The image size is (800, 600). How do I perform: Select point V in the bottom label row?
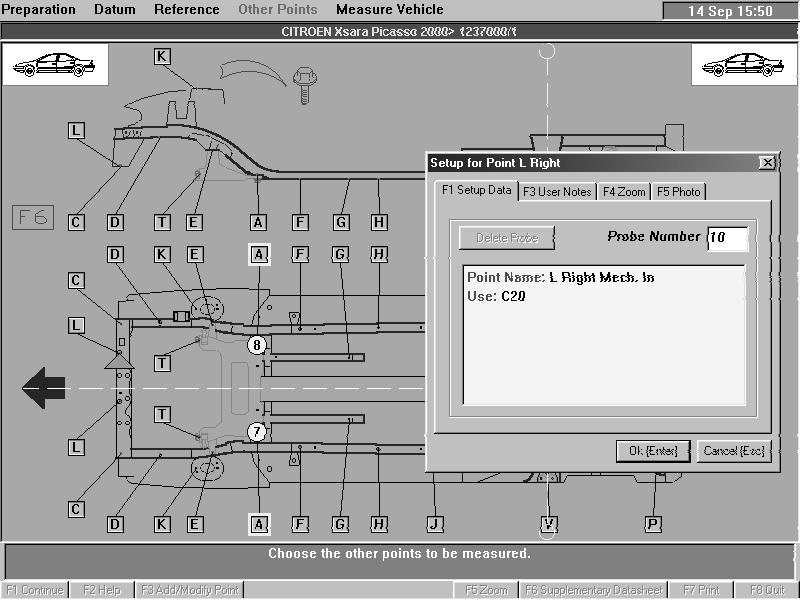point(548,524)
